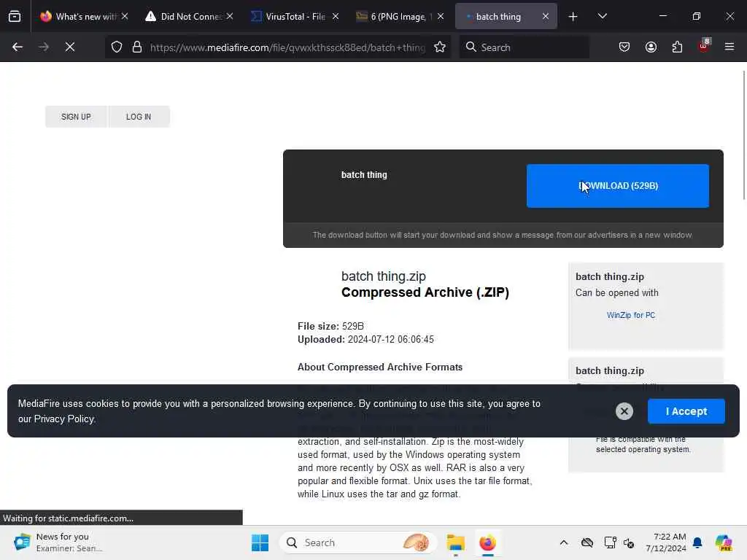This screenshot has width=747, height=560.
Task: Click the page vertical scrollbar
Action: click(x=744, y=135)
